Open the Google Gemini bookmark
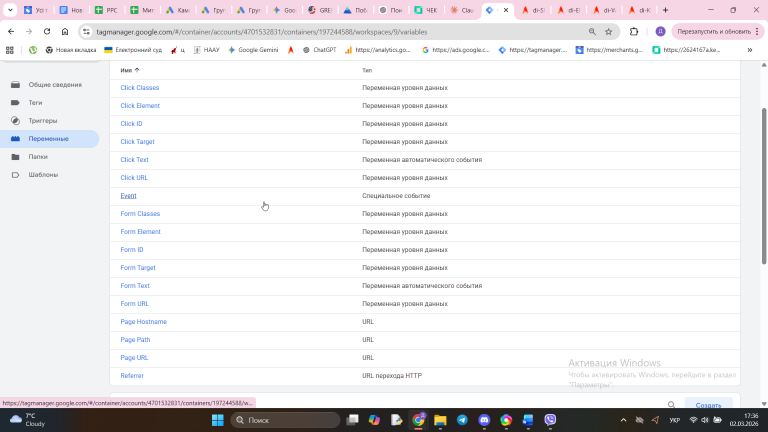The width and height of the screenshot is (768, 432). click(x=253, y=50)
